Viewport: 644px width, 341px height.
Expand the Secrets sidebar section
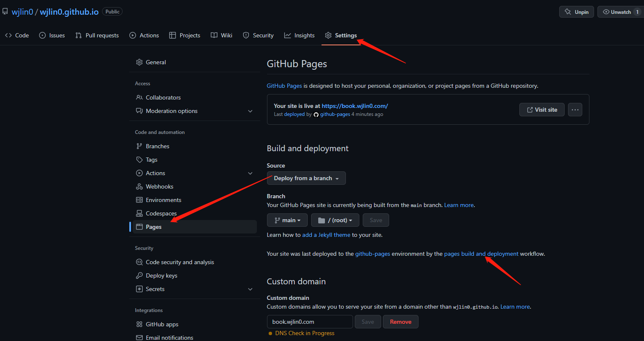250,289
